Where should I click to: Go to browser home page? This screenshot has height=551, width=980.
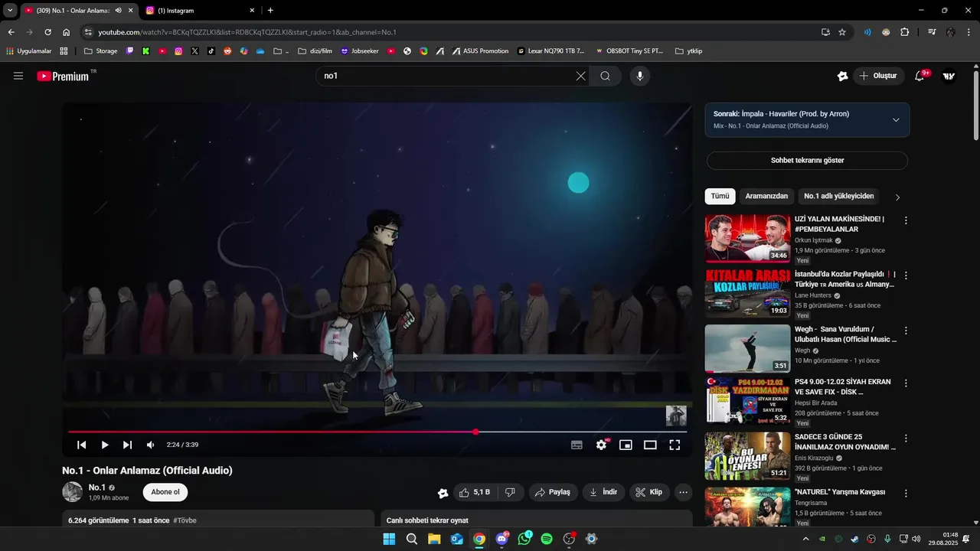click(x=67, y=32)
